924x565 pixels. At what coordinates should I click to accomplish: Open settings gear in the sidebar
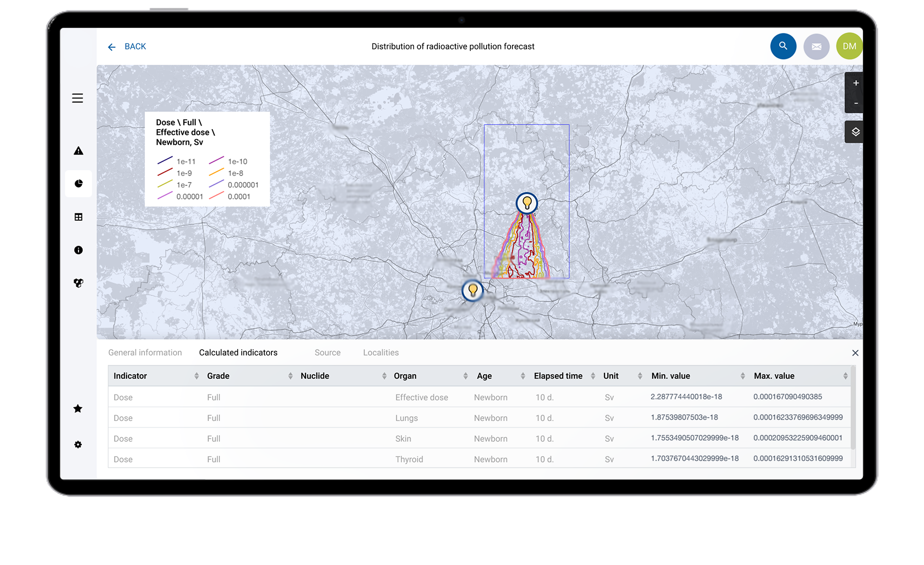click(78, 445)
